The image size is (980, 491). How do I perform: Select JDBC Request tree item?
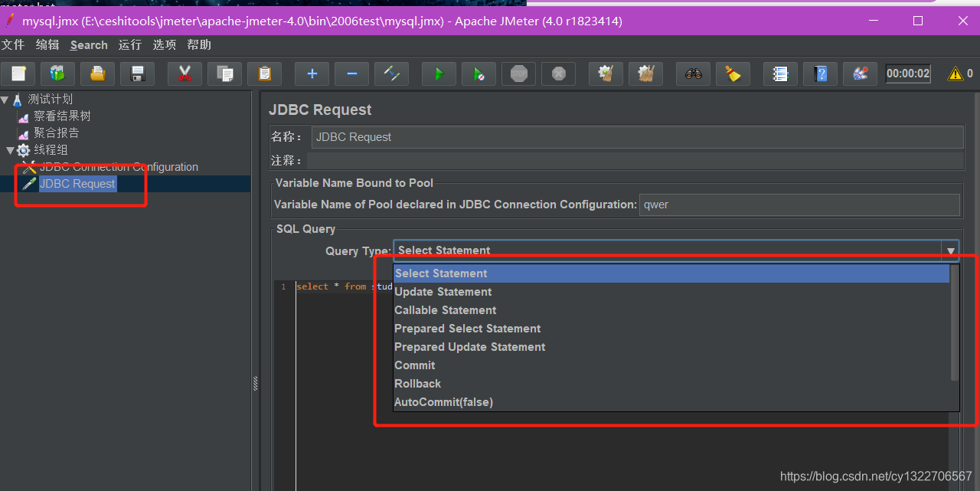(x=77, y=184)
